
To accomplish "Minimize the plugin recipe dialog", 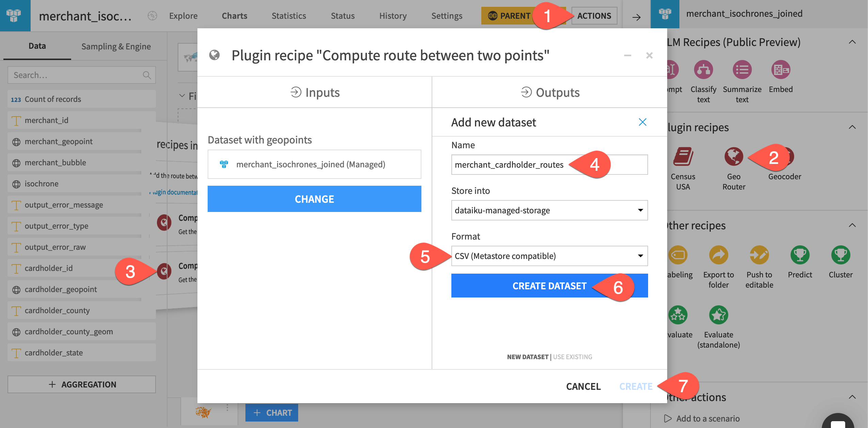I will tap(627, 55).
